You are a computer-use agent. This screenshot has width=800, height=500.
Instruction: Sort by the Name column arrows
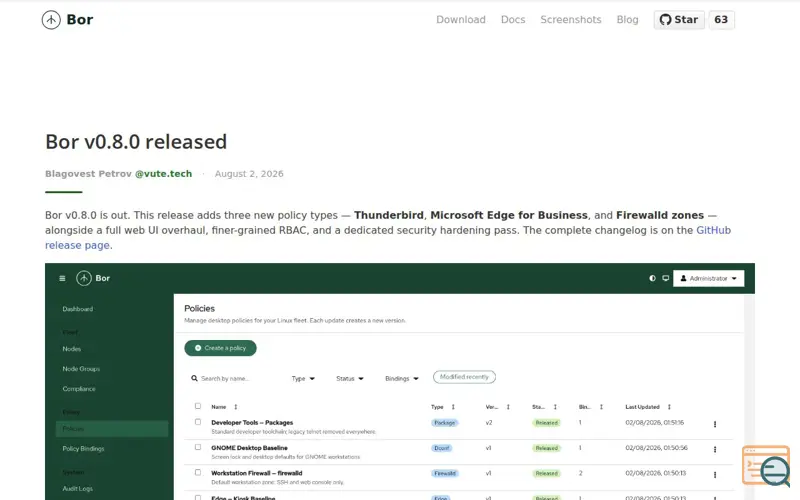[236, 407]
